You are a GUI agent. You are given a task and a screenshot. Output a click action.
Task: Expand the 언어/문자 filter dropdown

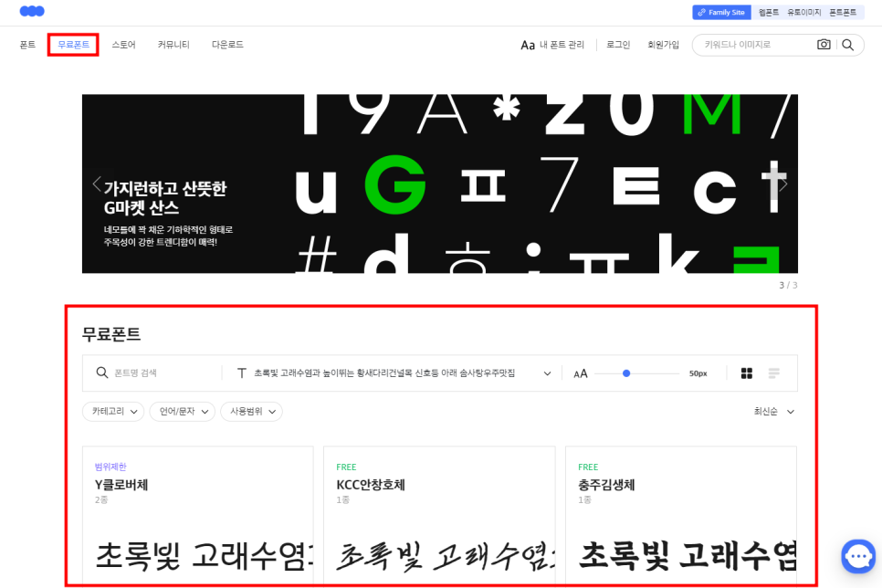click(x=183, y=411)
